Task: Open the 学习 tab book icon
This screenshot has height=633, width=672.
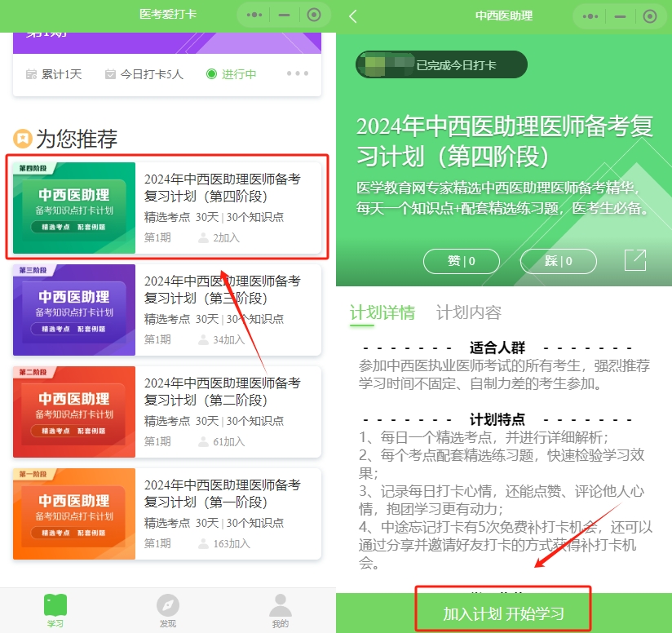Action: click(x=55, y=606)
